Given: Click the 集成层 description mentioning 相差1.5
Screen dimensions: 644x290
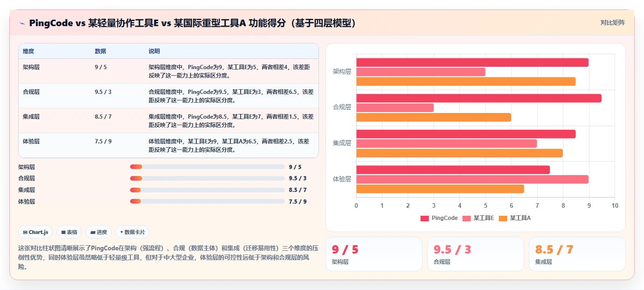Looking at the screenshot, I should 231,120.
